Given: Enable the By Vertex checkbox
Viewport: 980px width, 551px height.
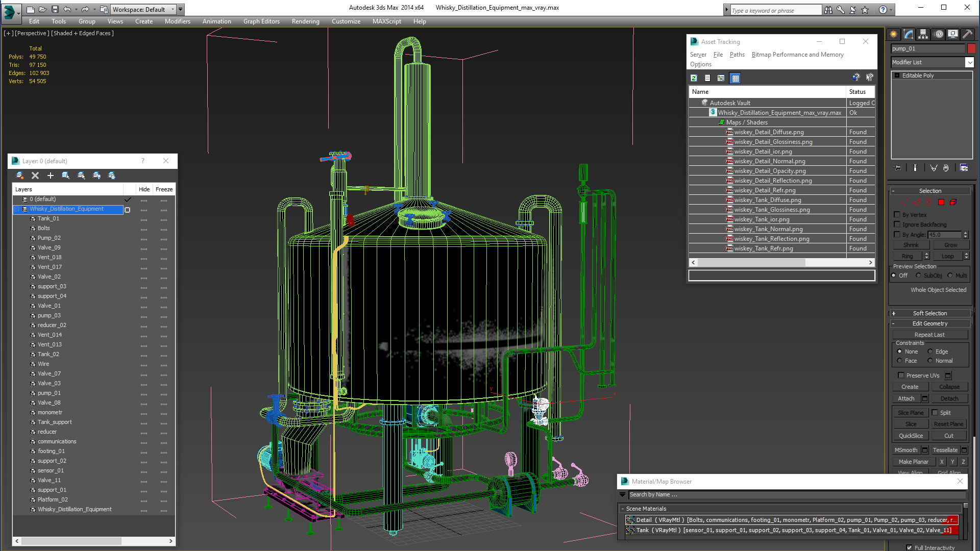Looking at the screenshot, I should click(x=897, y=215).
